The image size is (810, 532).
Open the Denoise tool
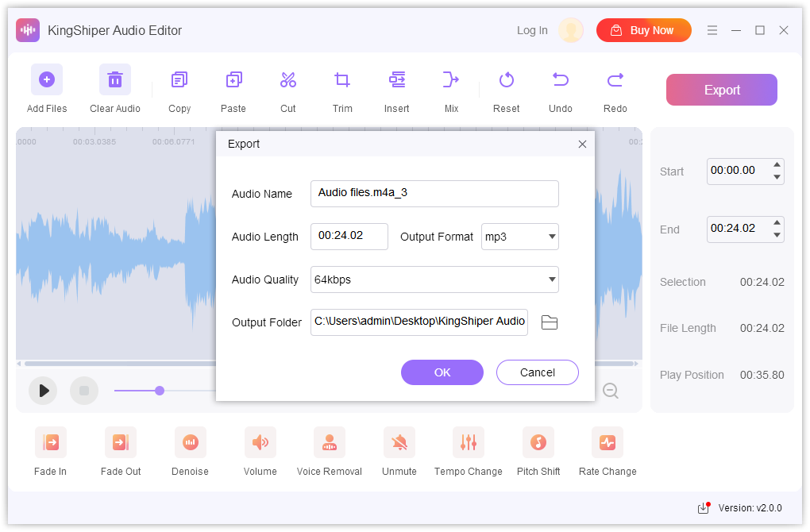[x=190, y=442]
